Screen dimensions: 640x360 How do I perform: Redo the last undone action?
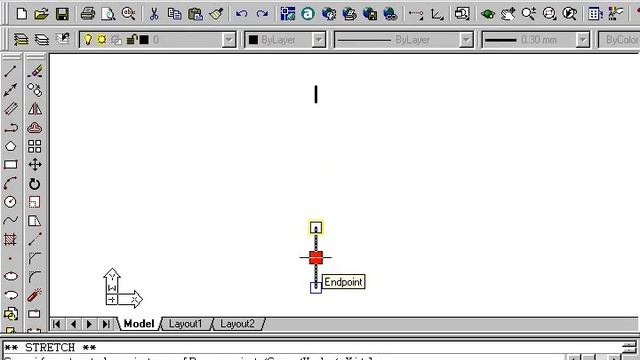[262, 14]
